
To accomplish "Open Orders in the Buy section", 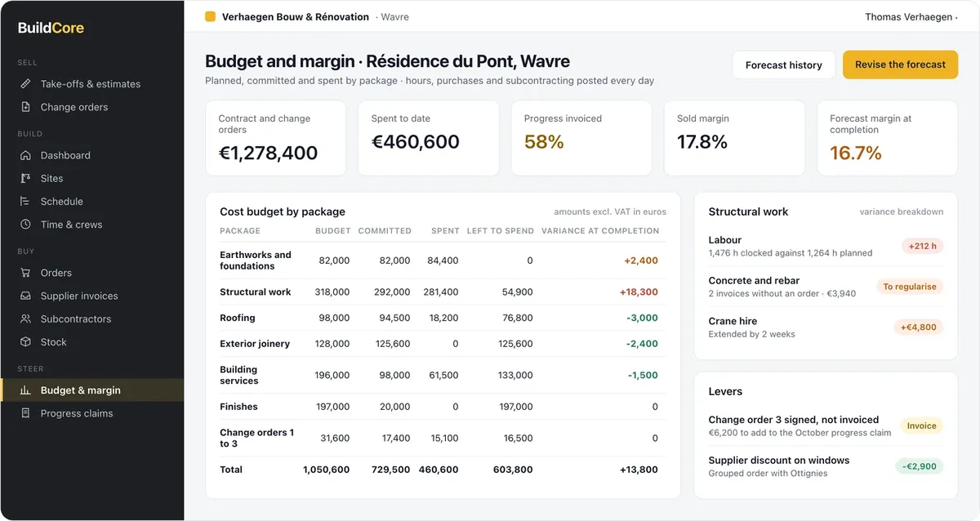I will (91, 273).
